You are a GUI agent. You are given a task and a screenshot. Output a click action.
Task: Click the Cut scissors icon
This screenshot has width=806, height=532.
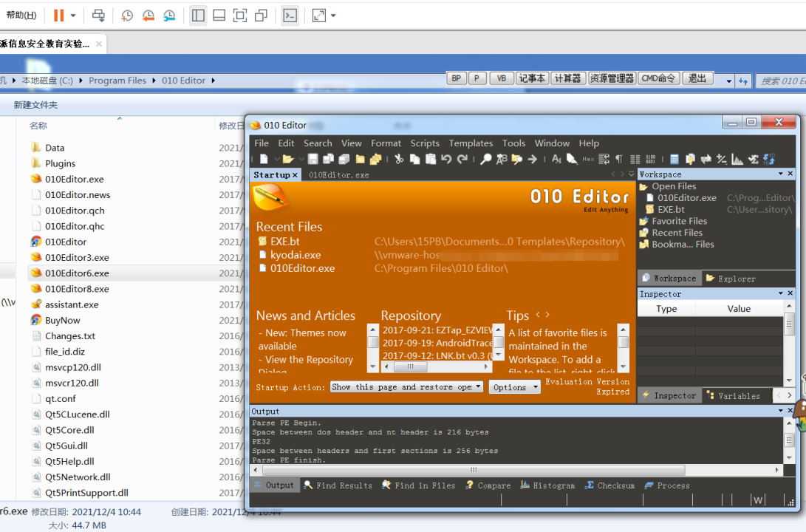point(399,159)
